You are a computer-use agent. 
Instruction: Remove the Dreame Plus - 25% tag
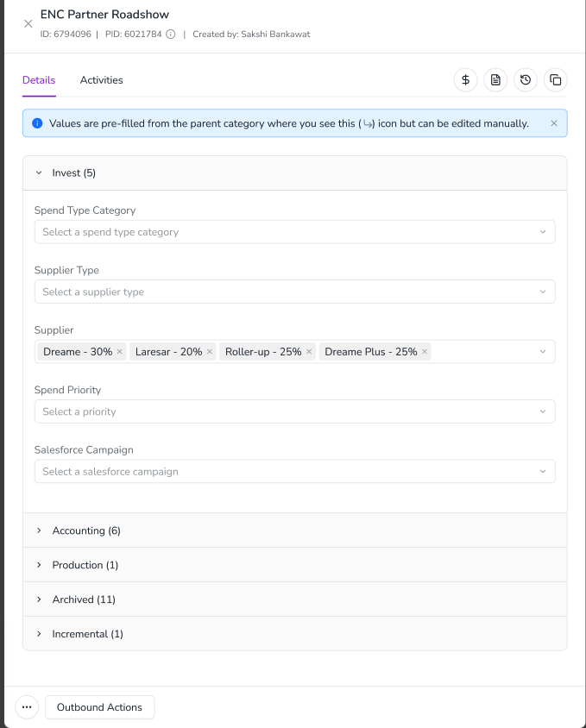click(x=425, y=351)
